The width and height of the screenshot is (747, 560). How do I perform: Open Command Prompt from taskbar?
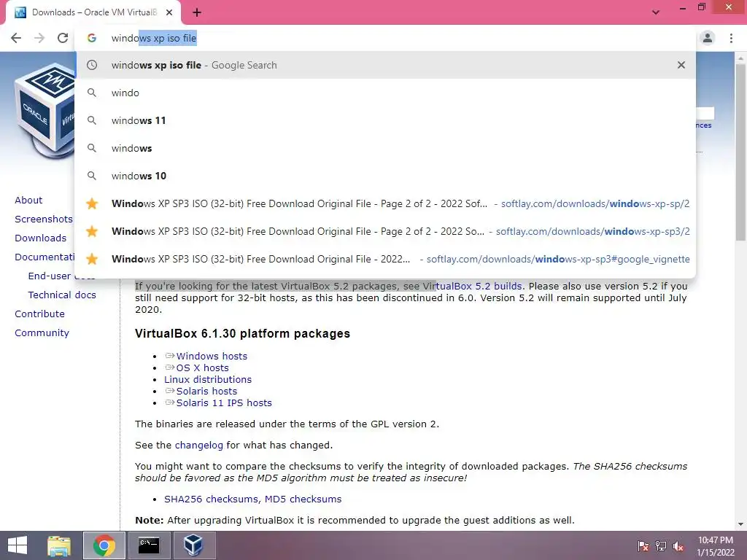click(x=149, y=545)
